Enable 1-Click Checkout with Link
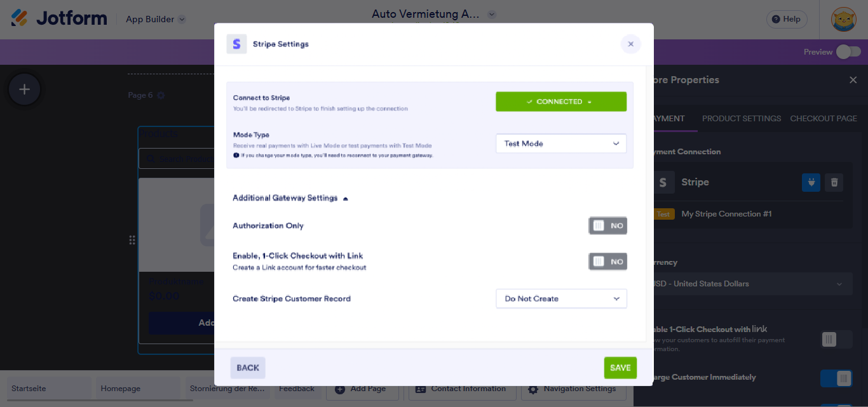The width and height of the screenshot is (868, 407). pyautogui.click(x=607, y=261)
